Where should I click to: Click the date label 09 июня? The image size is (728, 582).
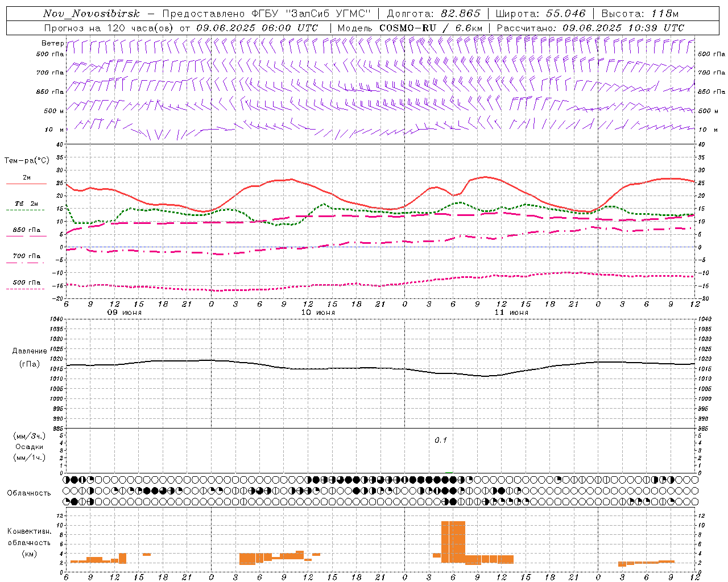(125, 313)
